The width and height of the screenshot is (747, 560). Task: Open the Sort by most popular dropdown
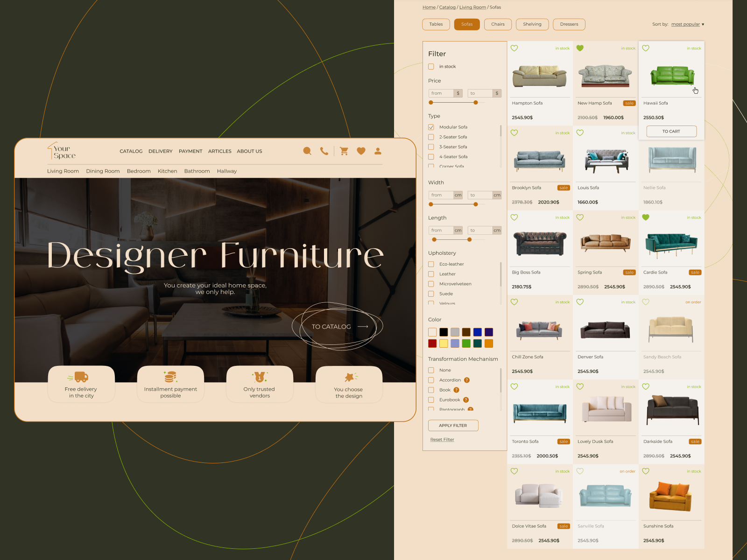click(x=688, y=24)
